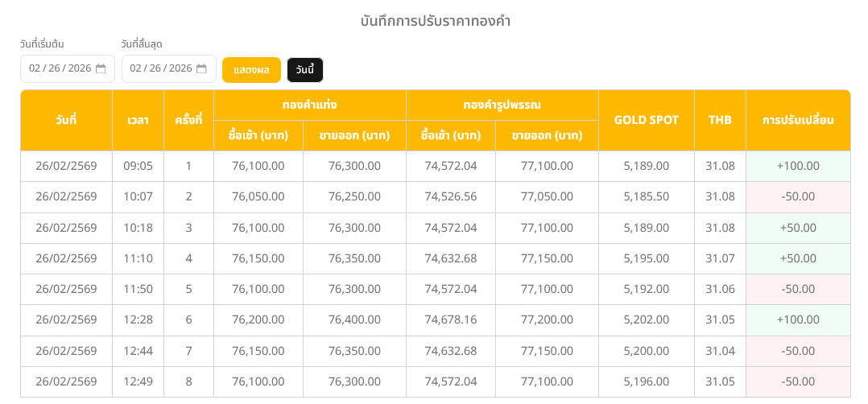
Task: Open the end date calendar picker icon
Action: [x=201, y=69]
